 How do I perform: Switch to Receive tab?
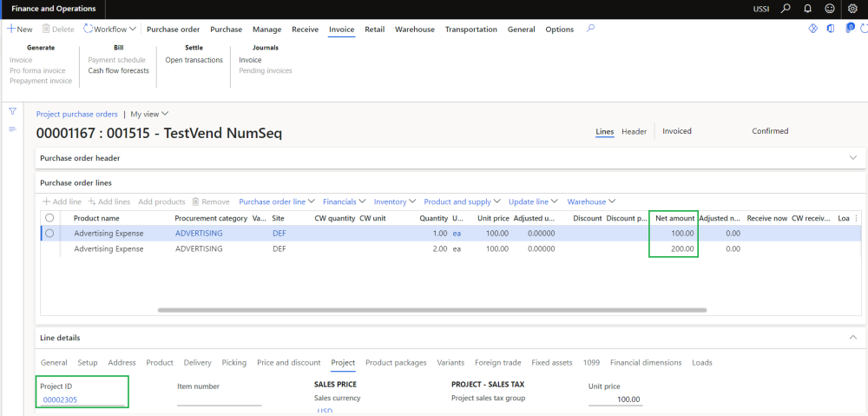[x=305, y=30]
